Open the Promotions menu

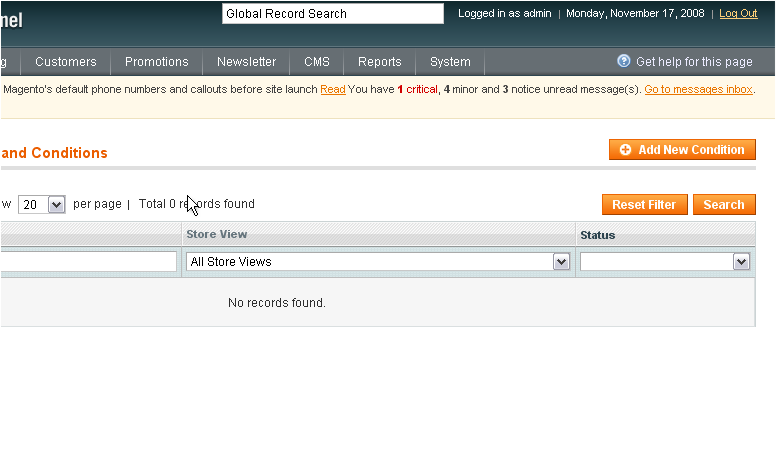(x=156, y=62)
